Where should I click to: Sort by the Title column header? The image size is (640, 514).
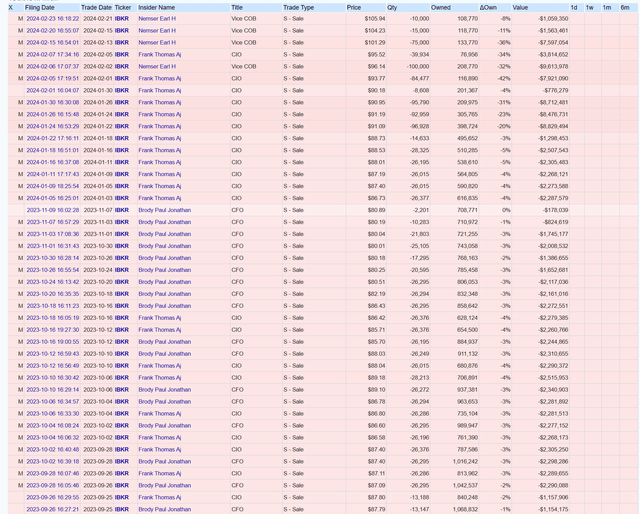[237, 7]
